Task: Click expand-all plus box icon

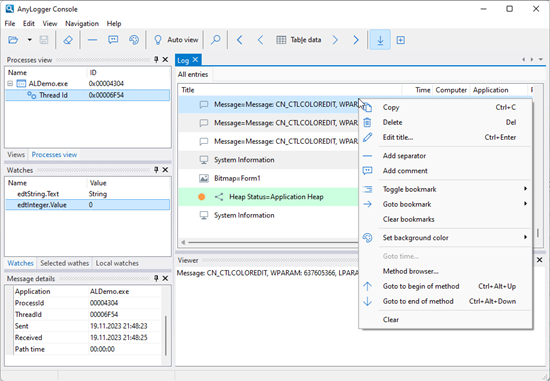Action: [x=401, y=40]
